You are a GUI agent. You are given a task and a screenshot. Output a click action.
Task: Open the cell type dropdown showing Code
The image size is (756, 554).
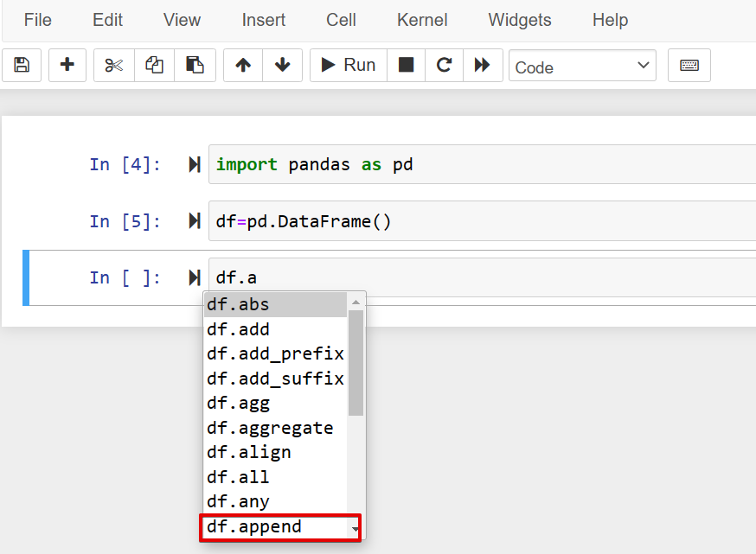pyautogui.click(x=582, y=65)
